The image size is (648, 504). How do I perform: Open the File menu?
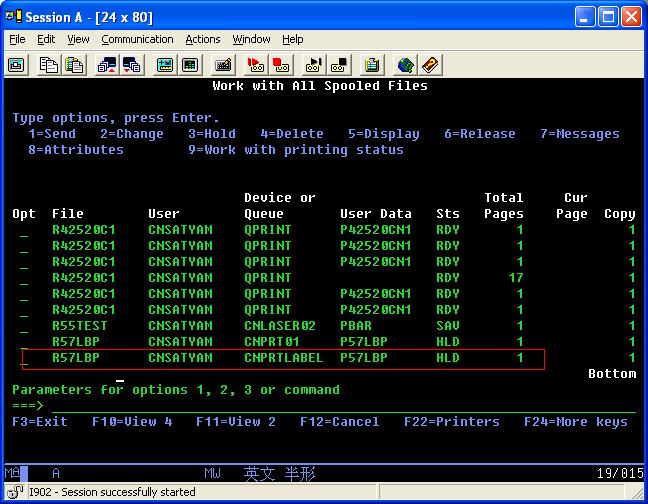pyautogui.click(x=17, y=39)
